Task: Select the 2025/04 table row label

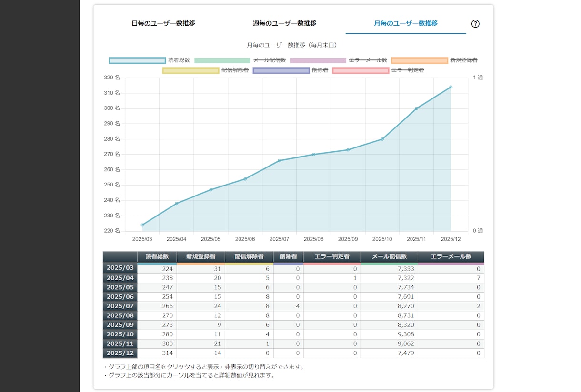Action: tap(120, 278)
